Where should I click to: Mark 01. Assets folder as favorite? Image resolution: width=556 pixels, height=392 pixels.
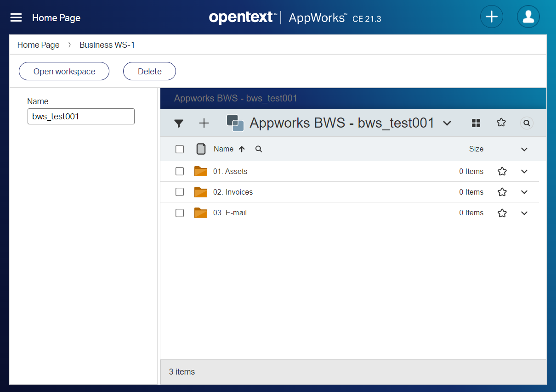click(x=502, y=172)
